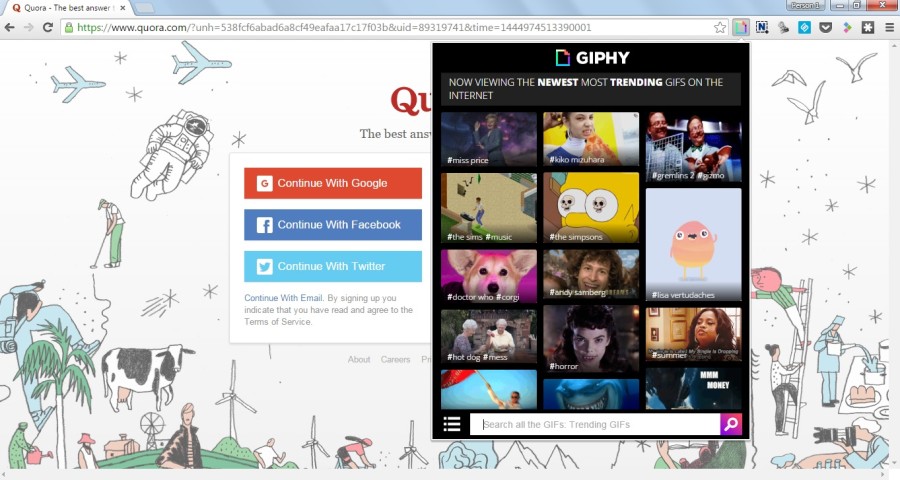Click the dark asterisk extension icon
This screenshot has width=900, height=480.
click(x=868, y=27)
